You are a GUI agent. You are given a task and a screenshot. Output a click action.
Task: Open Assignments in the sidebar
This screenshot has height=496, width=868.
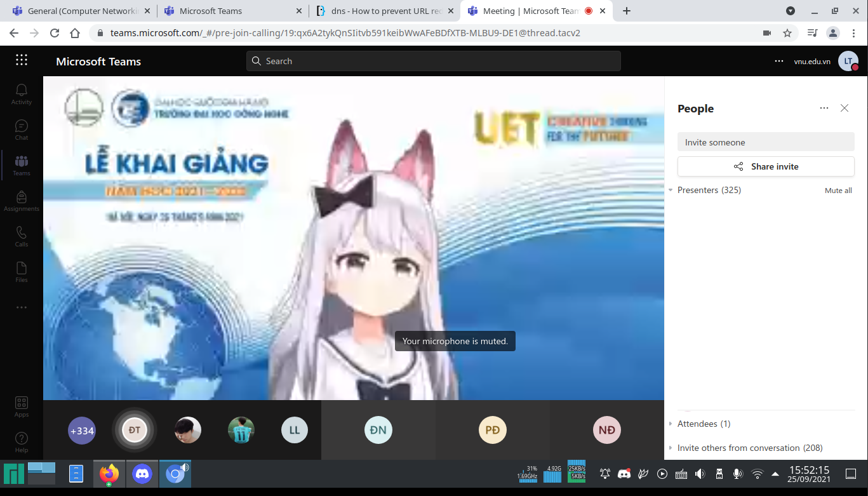(21, 201)
